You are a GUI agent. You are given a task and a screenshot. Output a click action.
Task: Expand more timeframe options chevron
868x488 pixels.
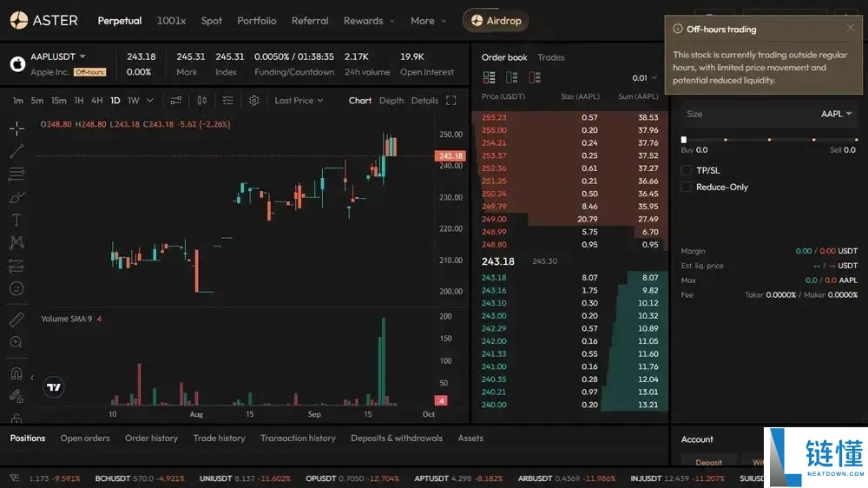click(x=150, y=100)
